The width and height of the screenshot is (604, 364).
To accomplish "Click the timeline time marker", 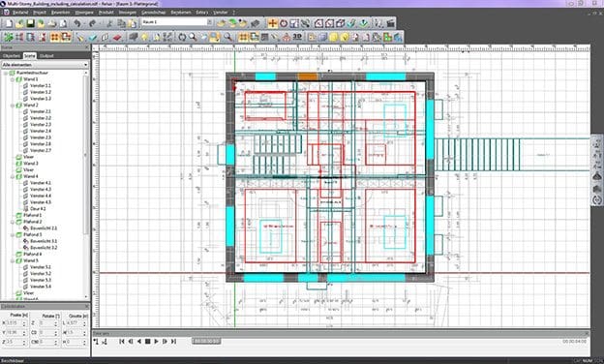I will 206,342.
